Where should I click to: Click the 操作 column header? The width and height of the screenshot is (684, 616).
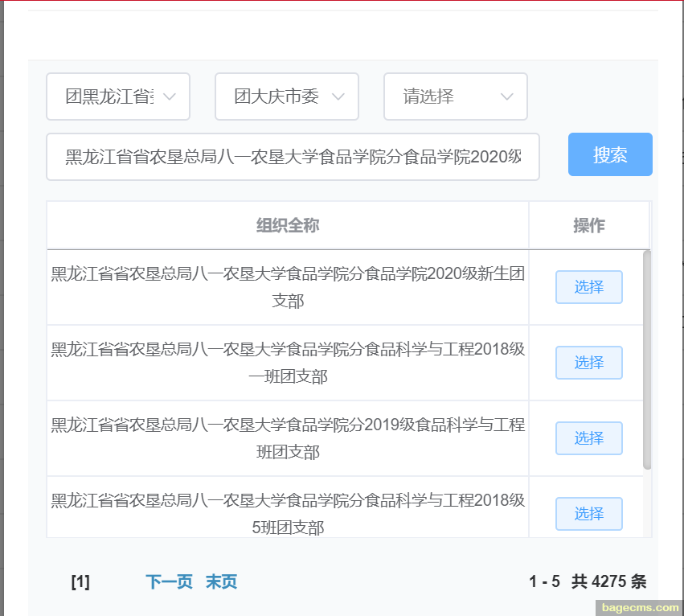tap(588, 225)
